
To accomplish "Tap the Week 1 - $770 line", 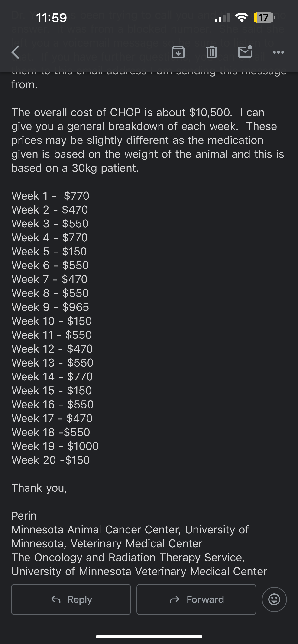I will point(50,196).
